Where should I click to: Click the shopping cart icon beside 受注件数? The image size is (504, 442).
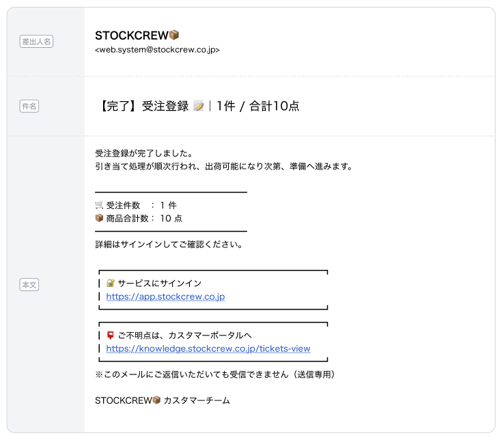click(x=99, y=205)
